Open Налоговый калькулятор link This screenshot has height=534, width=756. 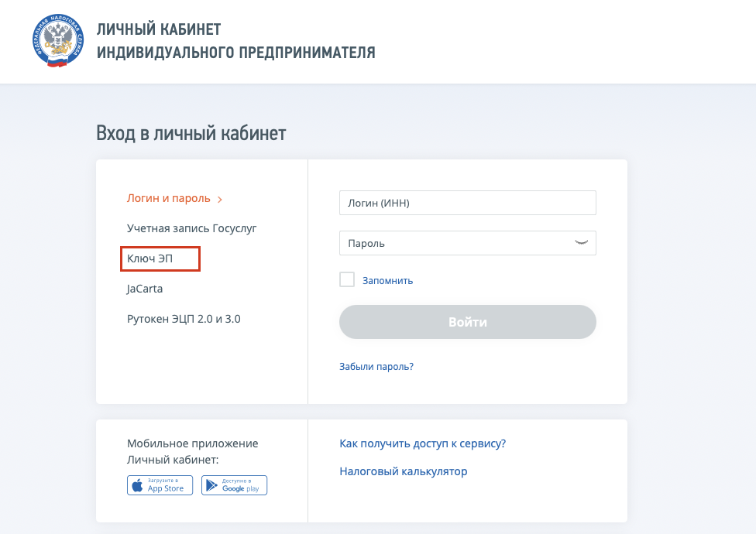coord(404,471)
